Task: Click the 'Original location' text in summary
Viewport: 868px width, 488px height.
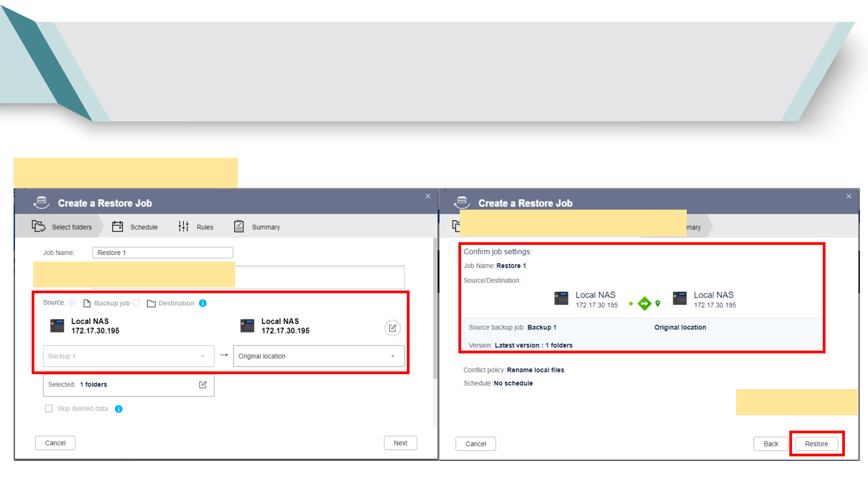Action: click(680, 328)
